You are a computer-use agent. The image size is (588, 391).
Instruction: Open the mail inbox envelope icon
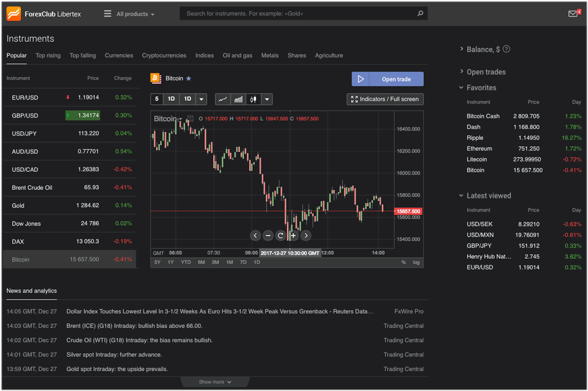tap(573, 14)
